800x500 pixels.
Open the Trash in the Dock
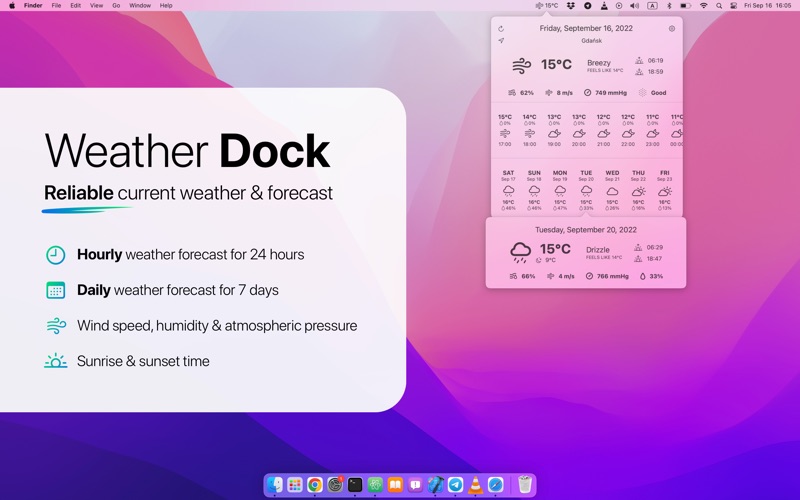pos(524,485)
